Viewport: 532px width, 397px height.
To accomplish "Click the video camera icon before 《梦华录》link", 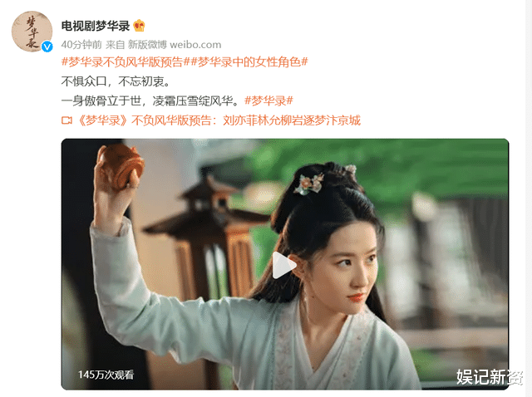I will (66, 120).
